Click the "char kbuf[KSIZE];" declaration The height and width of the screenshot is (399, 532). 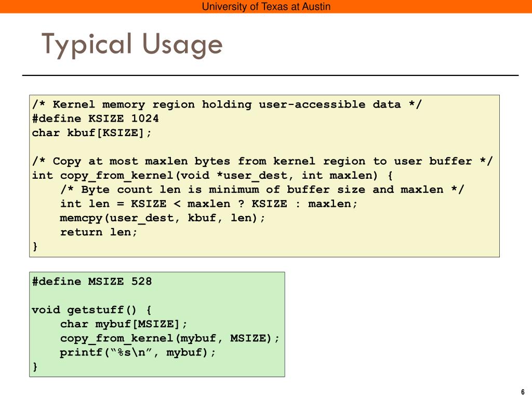(x=92, y=132)
